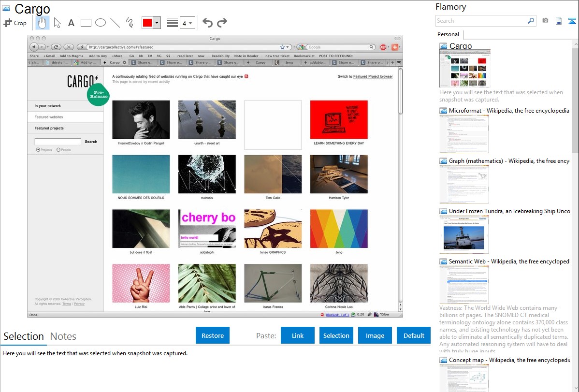Redo the last undone action
The height and width of the screenshot is (392, 579).
222,23
